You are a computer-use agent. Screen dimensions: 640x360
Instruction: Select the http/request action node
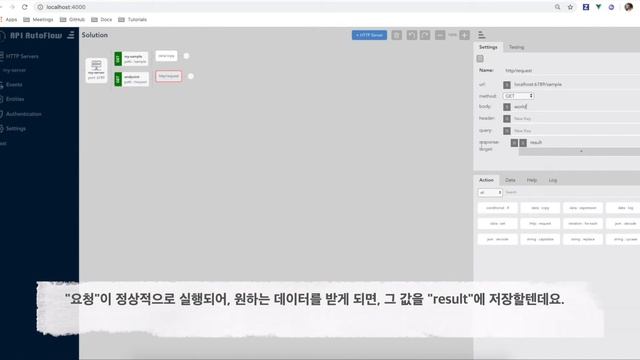[x=169, y=76]
